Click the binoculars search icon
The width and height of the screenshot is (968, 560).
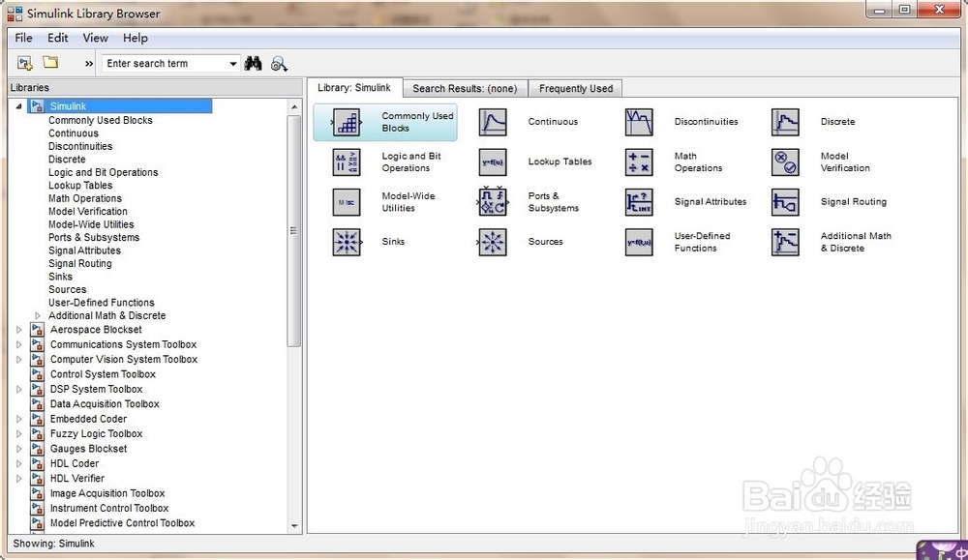point(253,63)
